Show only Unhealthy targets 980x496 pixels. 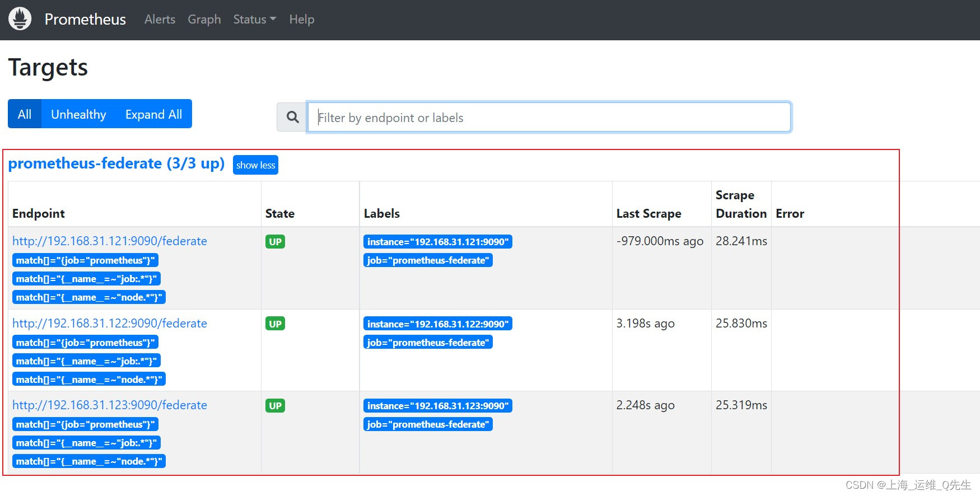click(x=78, y=114)
